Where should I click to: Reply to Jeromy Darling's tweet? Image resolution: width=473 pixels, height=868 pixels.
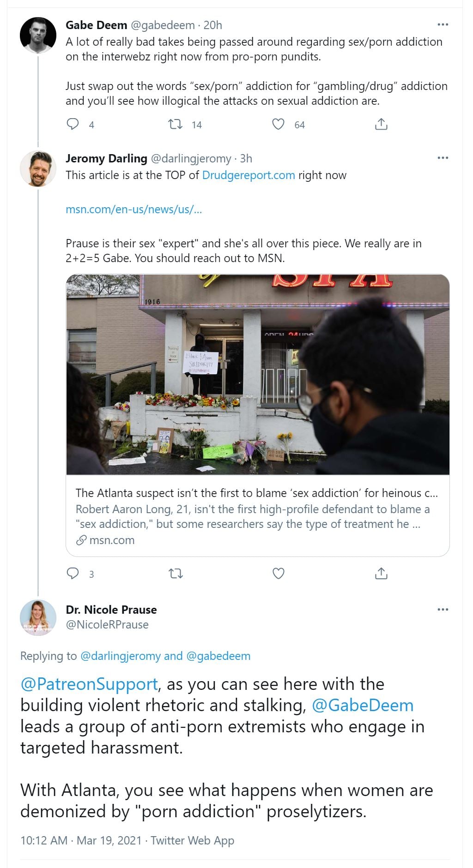73,574
